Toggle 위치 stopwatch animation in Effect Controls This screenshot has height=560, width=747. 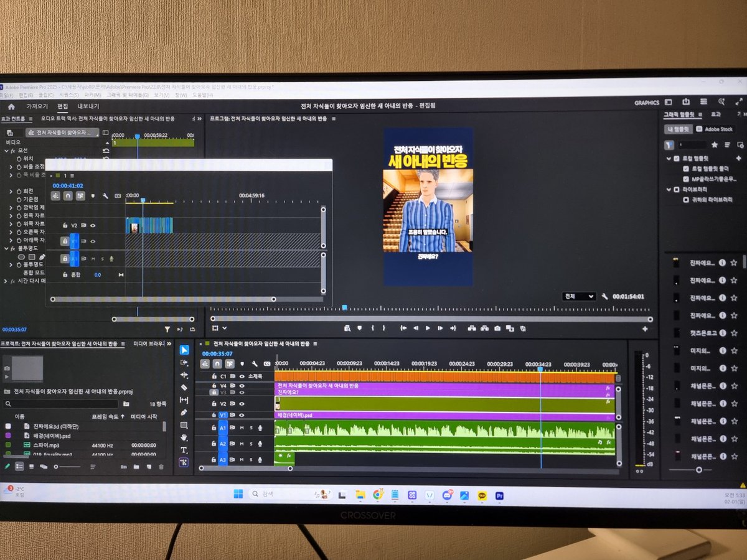point(19,159)
